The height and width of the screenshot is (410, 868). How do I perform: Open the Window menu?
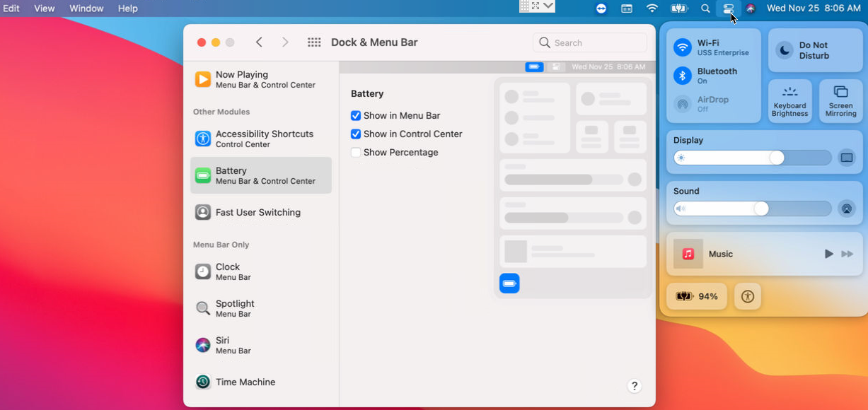(86, 8)
